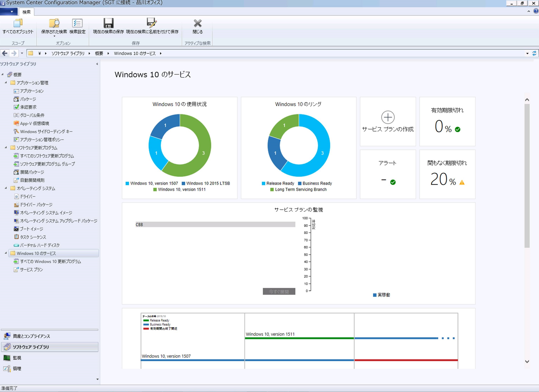Open the 間もなく期限切れ 20% tile
This screenshot has height=392, width=539.
coord(447,174)
